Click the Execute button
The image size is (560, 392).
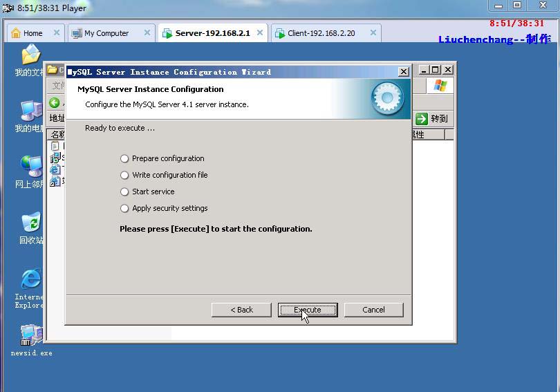308,310
